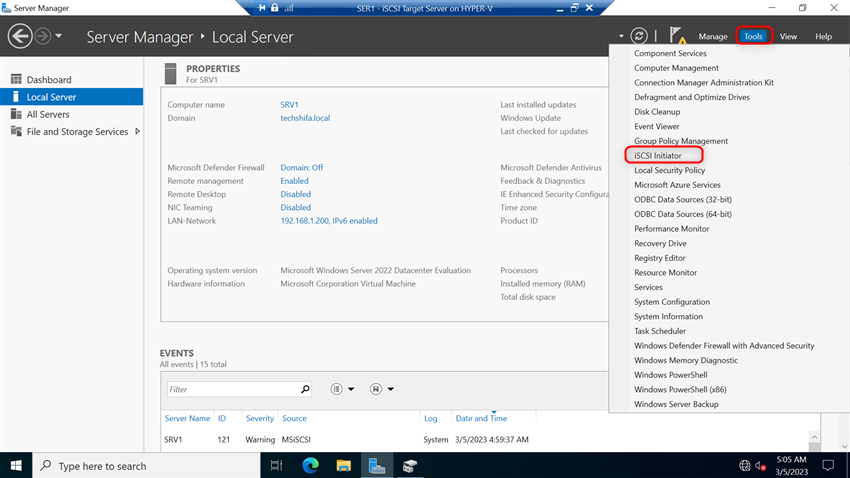Image resolution: width=850 pixels, height=478 pixels.
Task: Click the Dashboard icon
Action: (x=16, y=79)
